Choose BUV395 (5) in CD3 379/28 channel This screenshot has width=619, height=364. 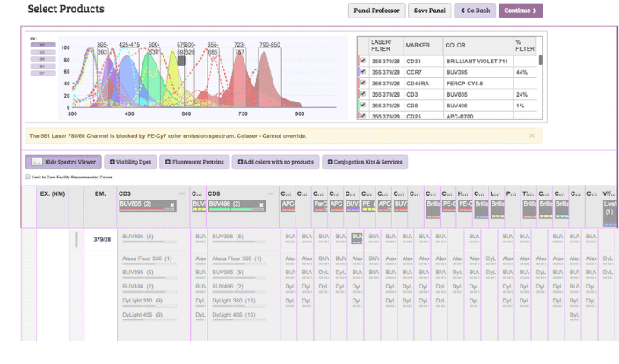(149, 237)
